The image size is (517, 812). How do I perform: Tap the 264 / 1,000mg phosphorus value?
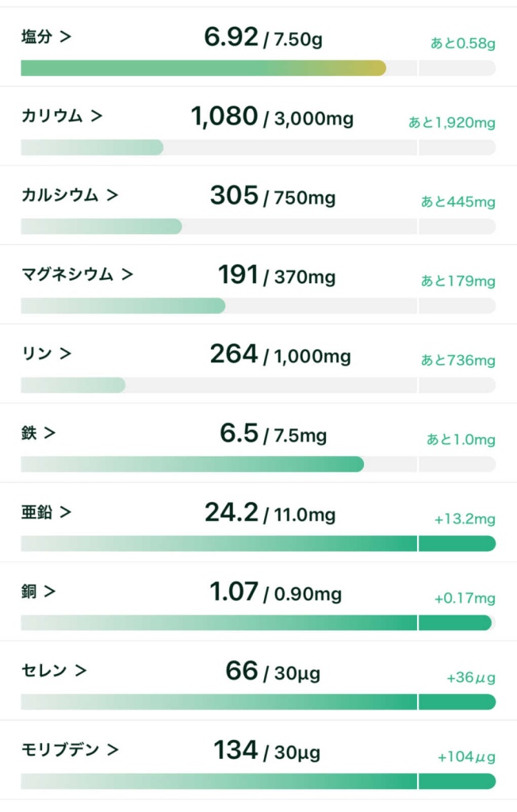280,355
